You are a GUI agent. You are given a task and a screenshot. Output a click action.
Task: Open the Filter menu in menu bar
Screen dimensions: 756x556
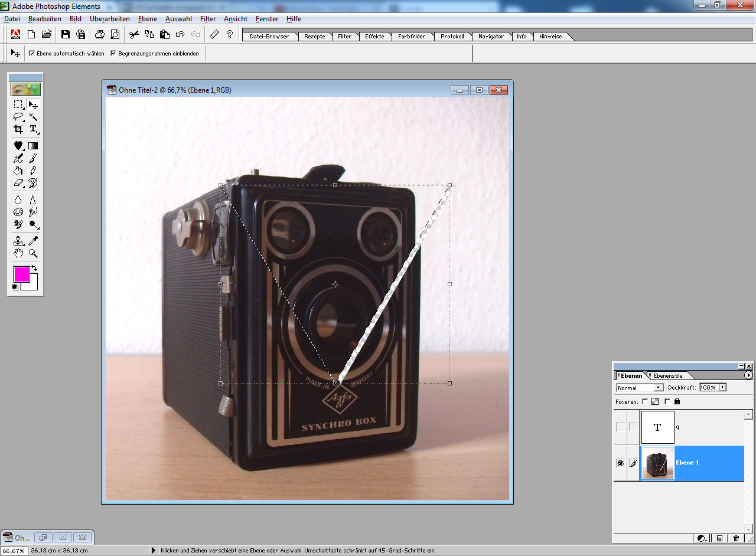(208, 19)
